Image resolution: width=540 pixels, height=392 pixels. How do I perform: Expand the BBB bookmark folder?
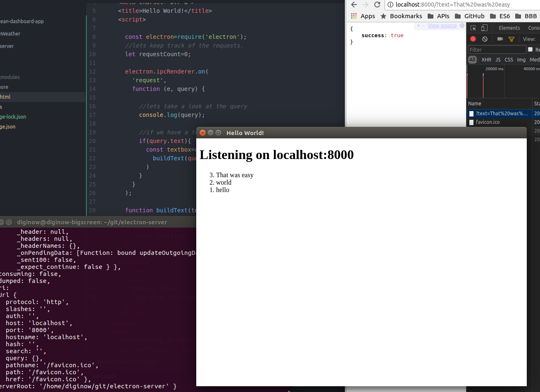pos(526,16)
